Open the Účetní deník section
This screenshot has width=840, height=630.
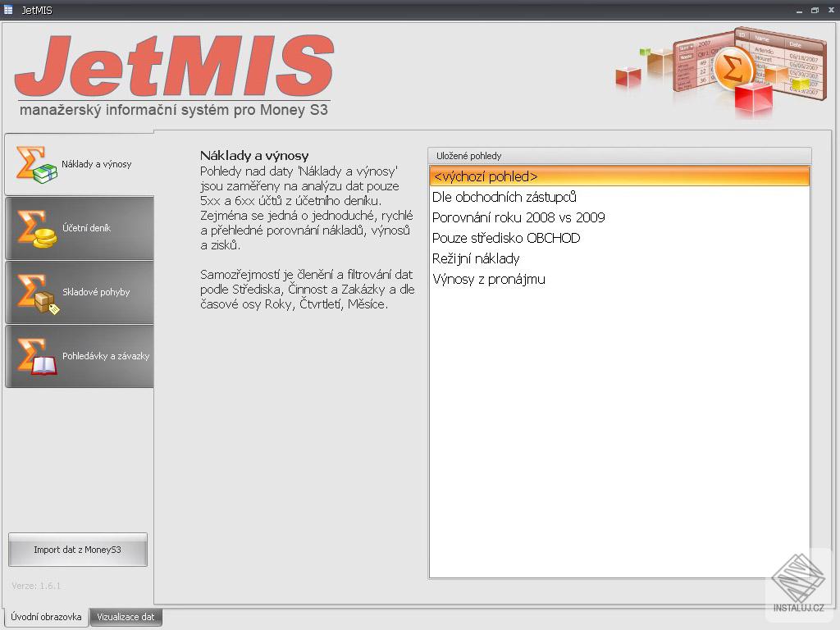(80, 228)
